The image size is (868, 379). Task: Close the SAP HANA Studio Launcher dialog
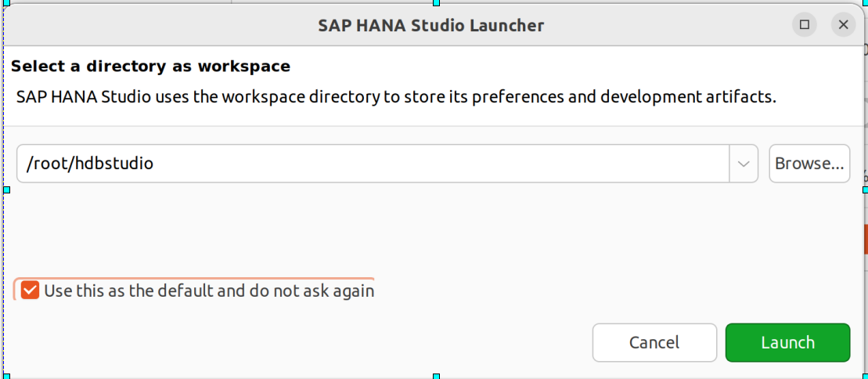[843, 25]
